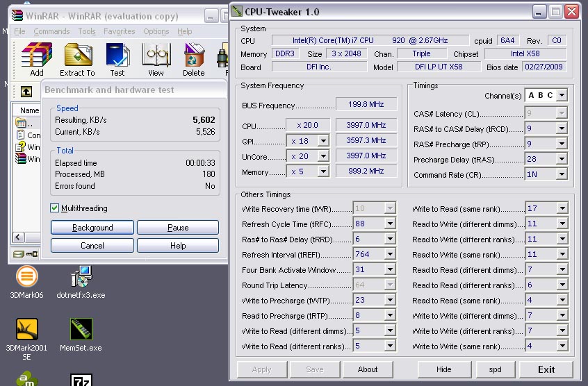Open Refresh Interval (tREFI) dropdown
588x386 pixels.
pos(390,254)
